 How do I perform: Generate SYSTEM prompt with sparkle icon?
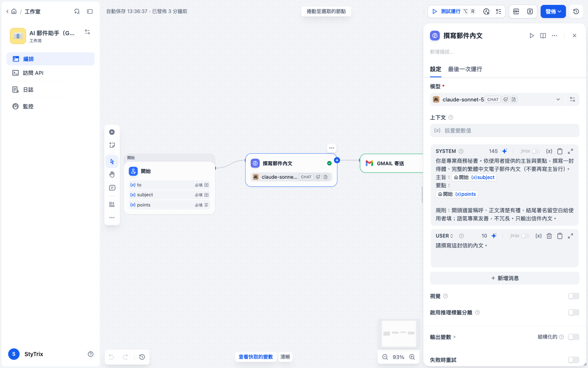(505, 151)
